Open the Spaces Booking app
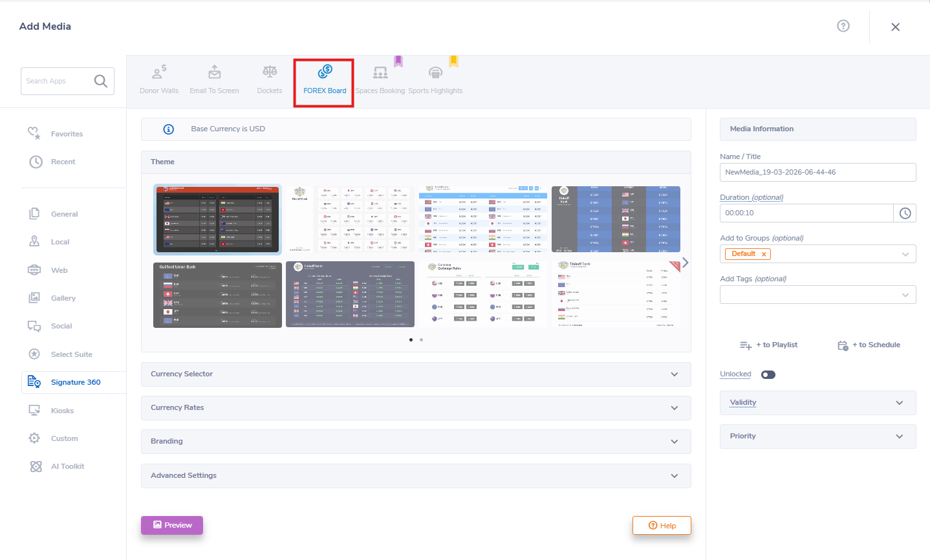 [x=380, y=80]
